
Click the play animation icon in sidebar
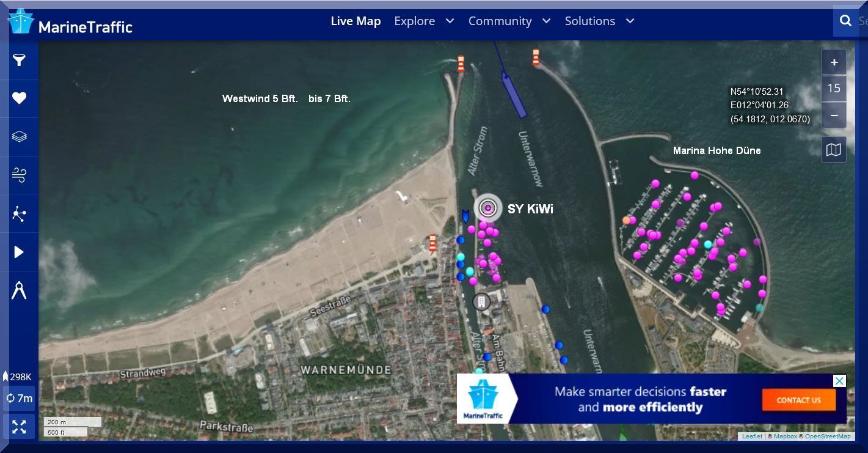coord(19,252)
